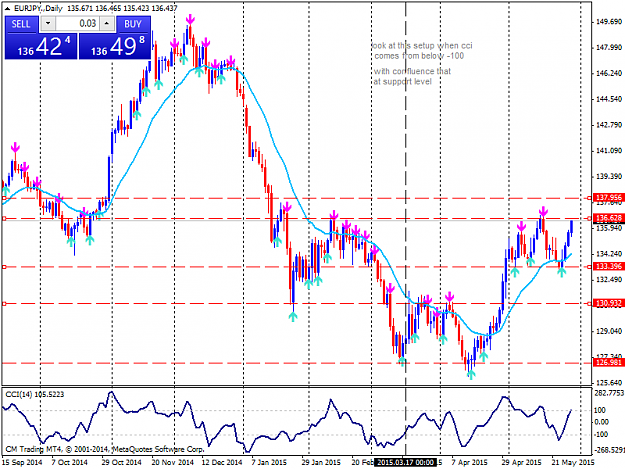Click the 2015.03.17 00:00 date marker
Viewport: 625px width, 469px height.
click(x=405, y=462)
